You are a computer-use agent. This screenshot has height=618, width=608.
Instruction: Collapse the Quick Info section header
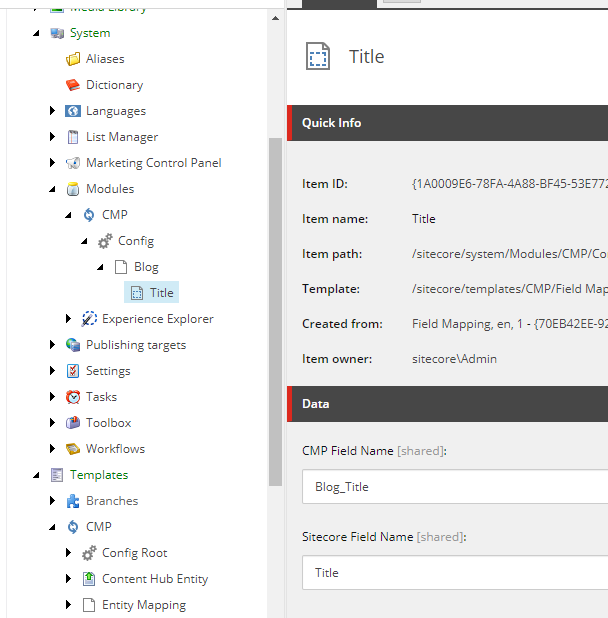point(447,123)
